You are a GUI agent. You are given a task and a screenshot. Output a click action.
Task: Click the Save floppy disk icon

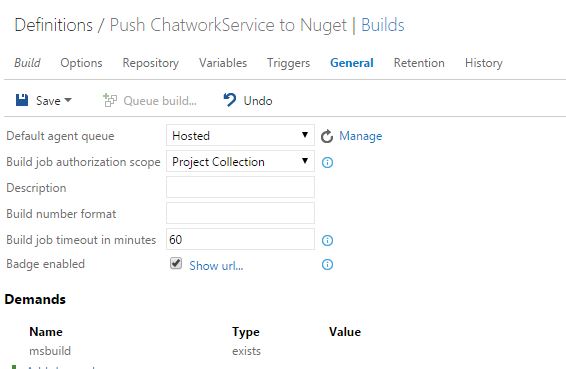(x=22, y=100)
